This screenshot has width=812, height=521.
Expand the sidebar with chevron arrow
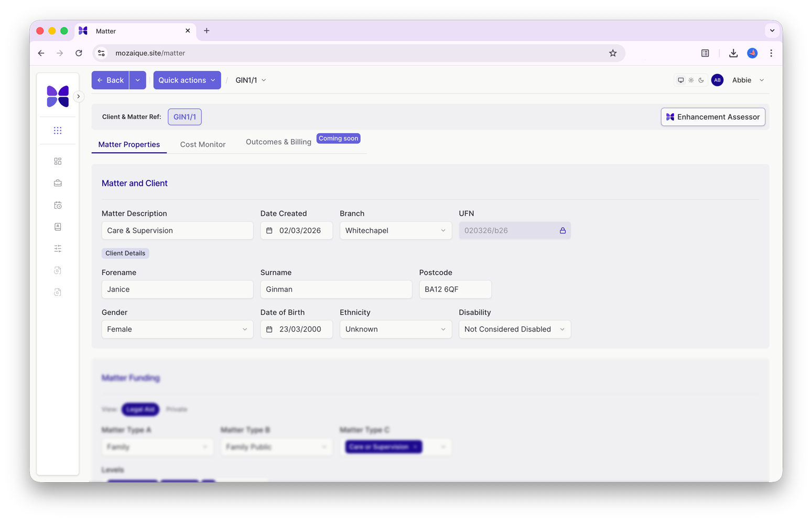tap(79, 97)
